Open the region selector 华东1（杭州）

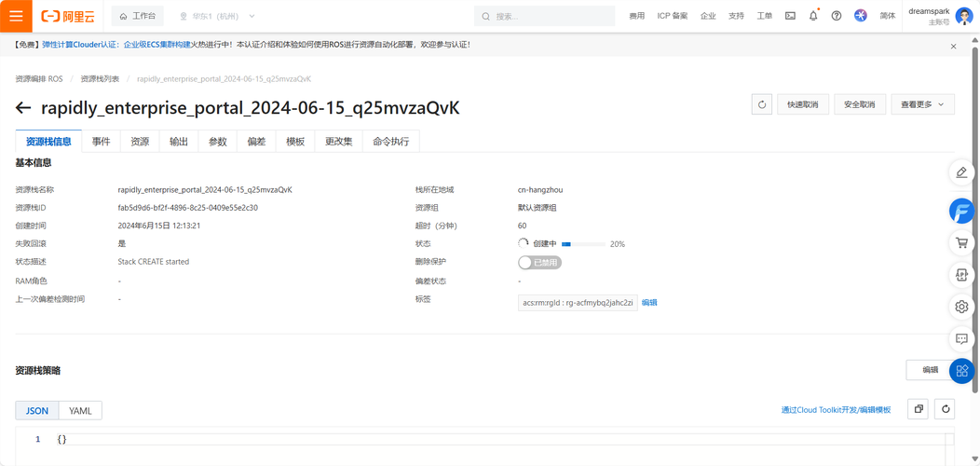pos(217,16)
